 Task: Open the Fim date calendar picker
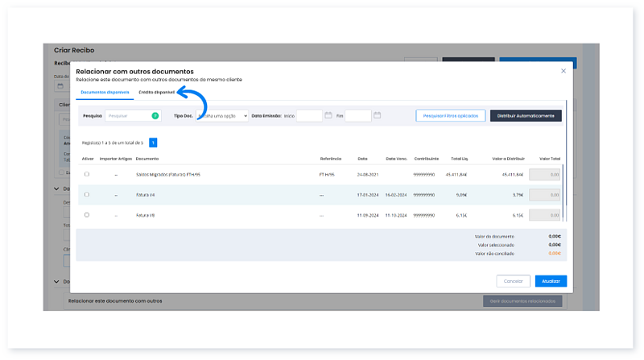[377, 116]
